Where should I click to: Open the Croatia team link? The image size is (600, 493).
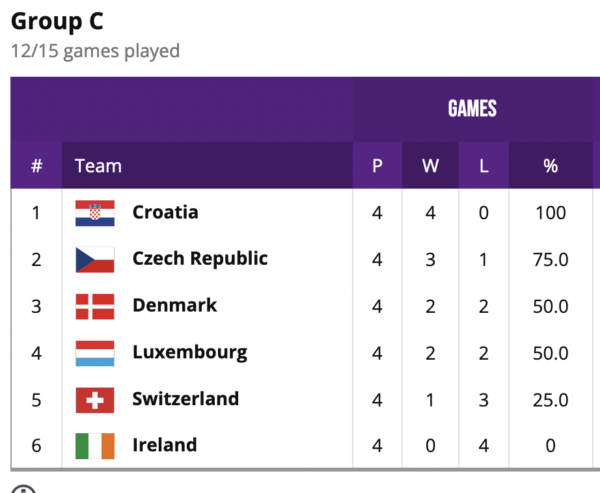coord(165,212)
